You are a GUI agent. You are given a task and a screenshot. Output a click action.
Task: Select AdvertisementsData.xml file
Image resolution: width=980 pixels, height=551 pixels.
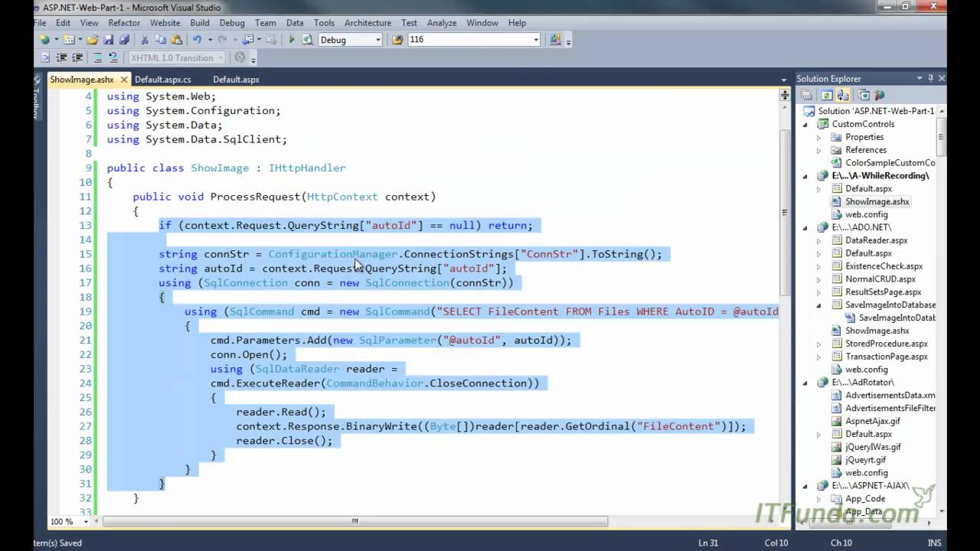[x=890, y=395]
